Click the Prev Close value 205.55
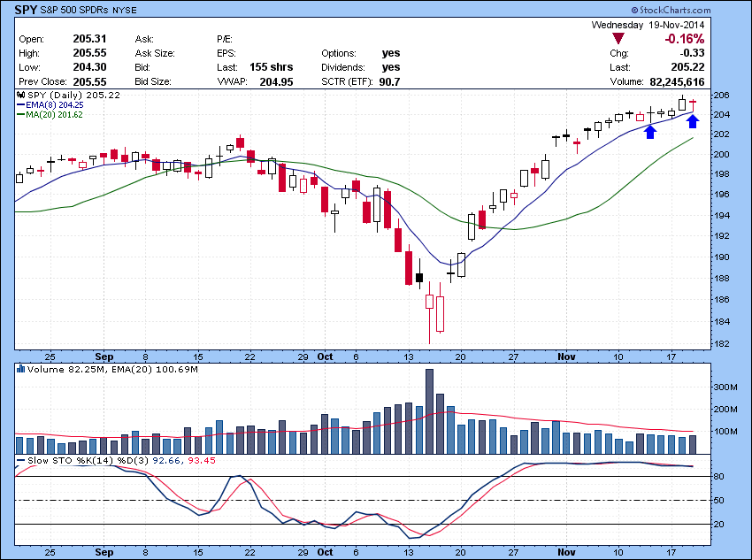 pyautogui.click(x=89, y=81)
